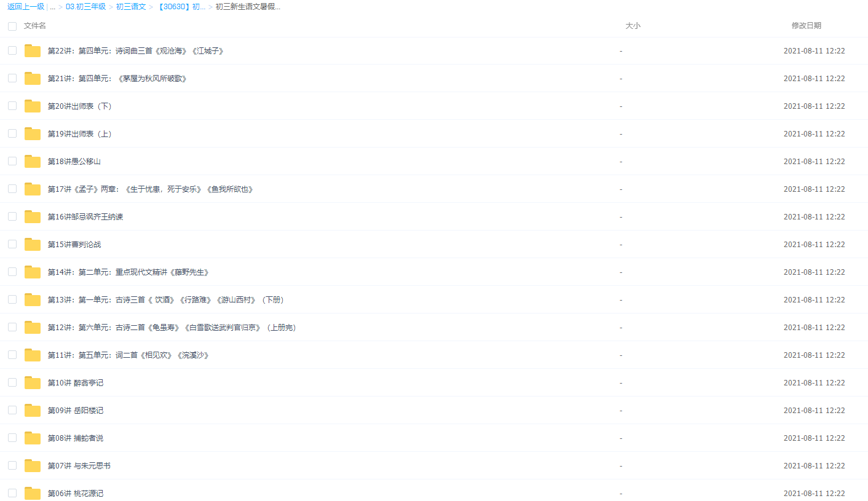Screen dimensions: 868x501
Task: Open folder icon for 第15讲曹刿论战
Action: [x=33, y=245]
